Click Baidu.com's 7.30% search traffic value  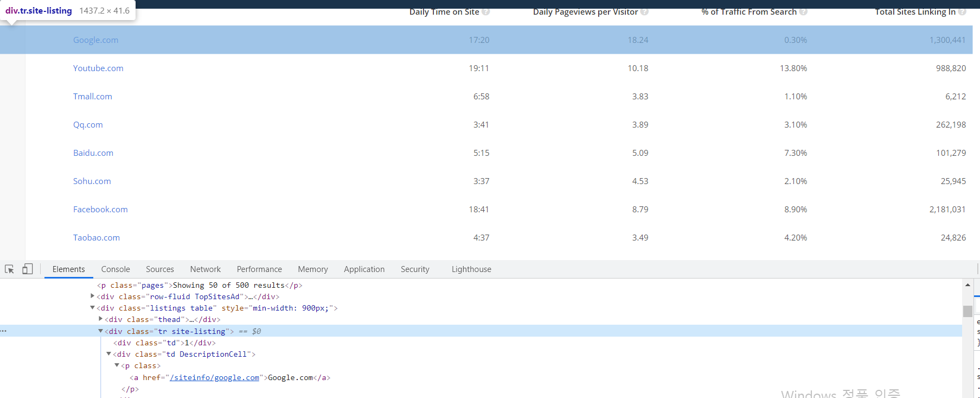point(796,153)
